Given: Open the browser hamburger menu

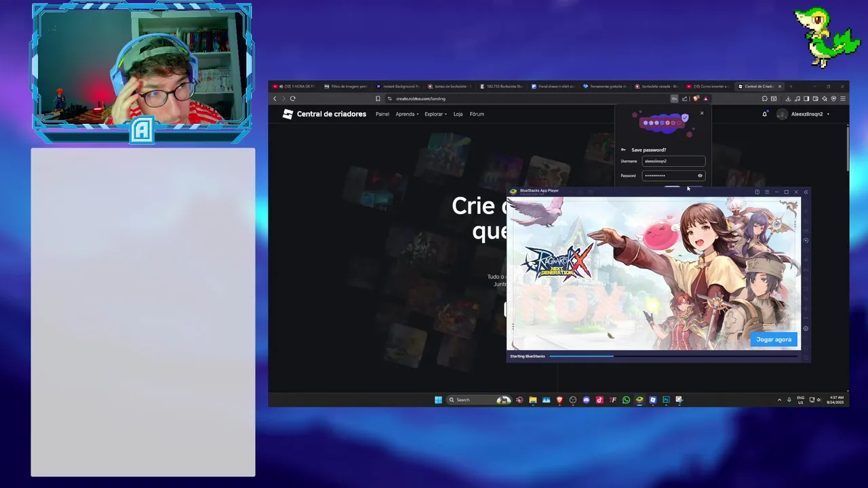Looking at the screenshot, I should pos(843,98).
